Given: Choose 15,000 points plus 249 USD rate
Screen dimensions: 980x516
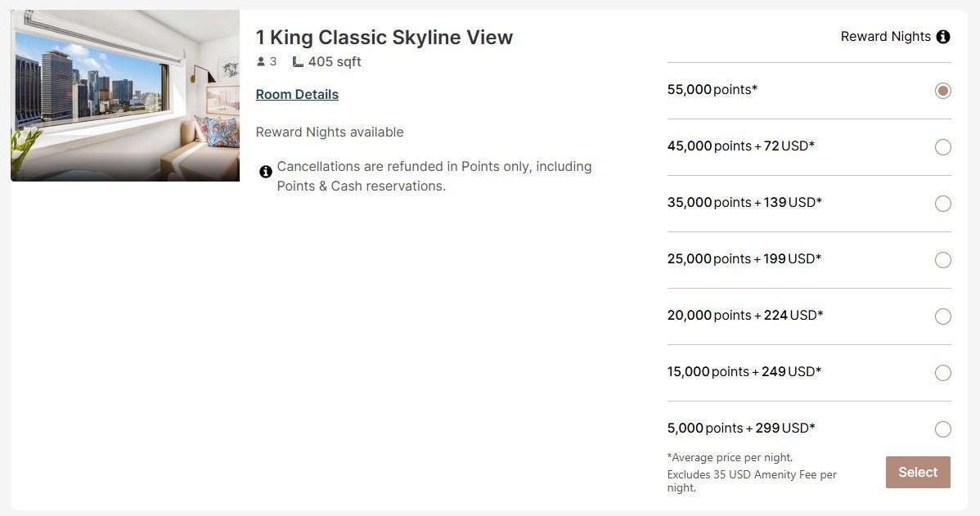Looking at the screenshot, I should (942, 373).
